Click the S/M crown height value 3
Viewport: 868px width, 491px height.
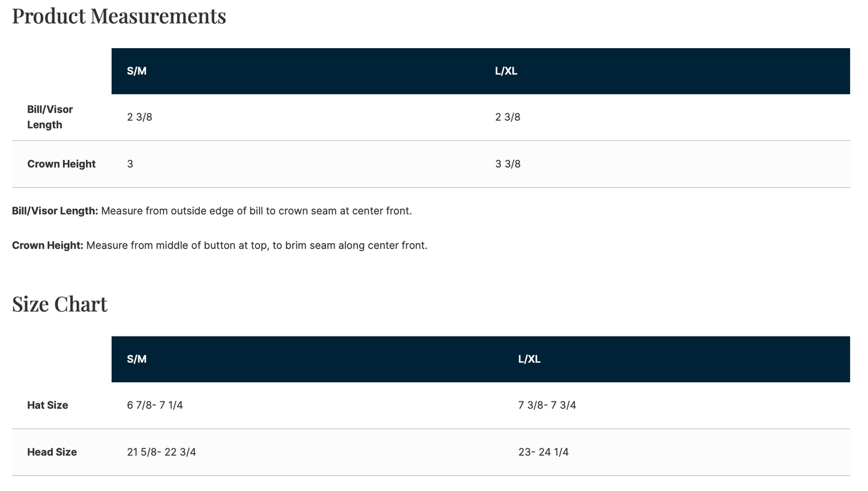pyautogui.click(x=130, y=164)
